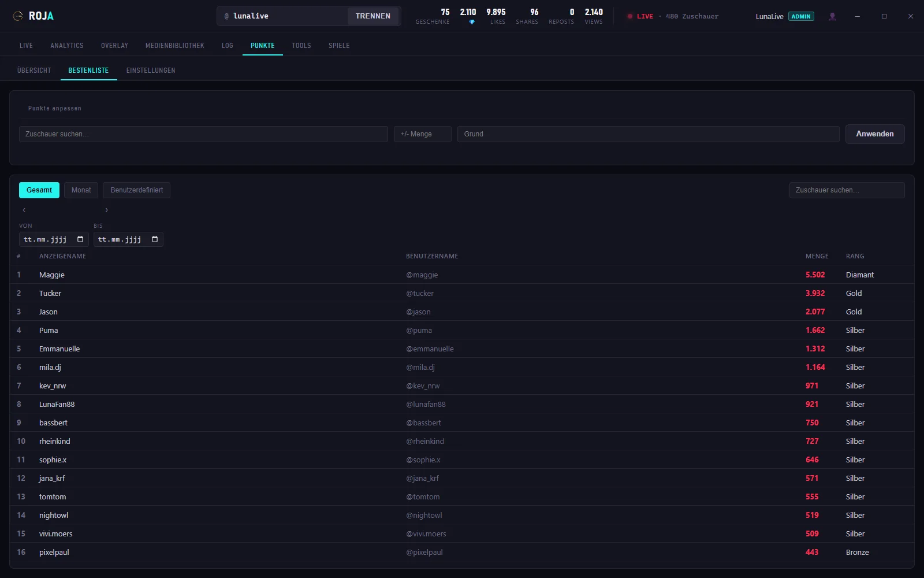This screenshot has width=924, height=578.
Task: Click Jason's points value 2.077
Action: tap(815, 312)
